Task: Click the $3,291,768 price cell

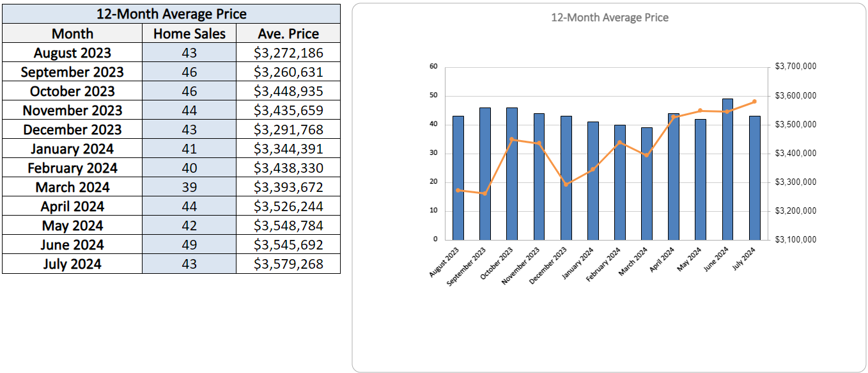Action: (x=288, y=129)
